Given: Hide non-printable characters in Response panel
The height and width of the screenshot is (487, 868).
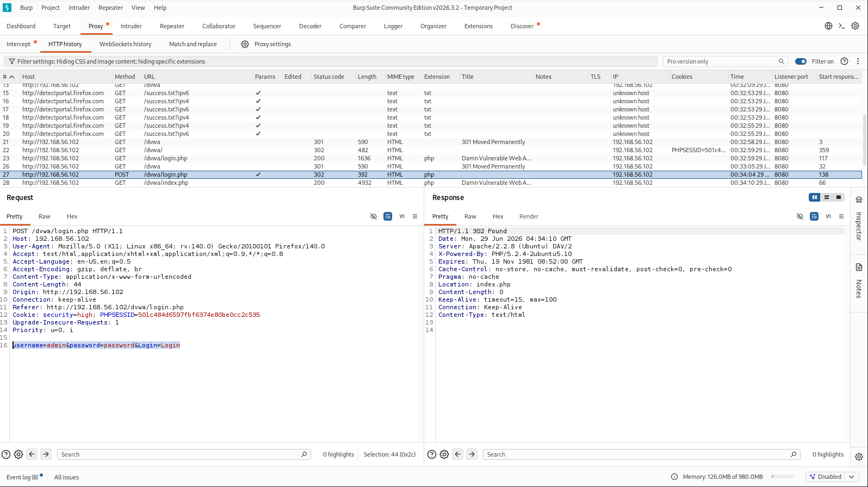Looking at the screenshot, I should pos(800,216).
